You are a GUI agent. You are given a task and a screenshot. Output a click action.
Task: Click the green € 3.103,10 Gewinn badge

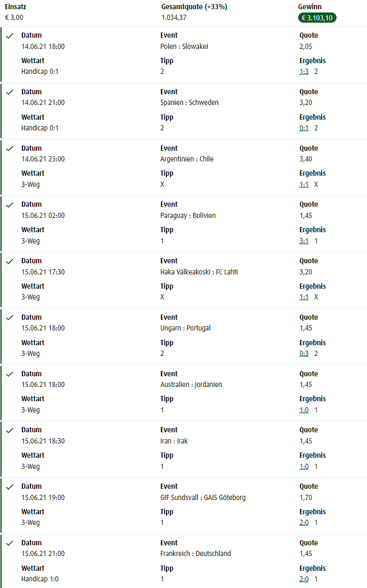[317, 18]
